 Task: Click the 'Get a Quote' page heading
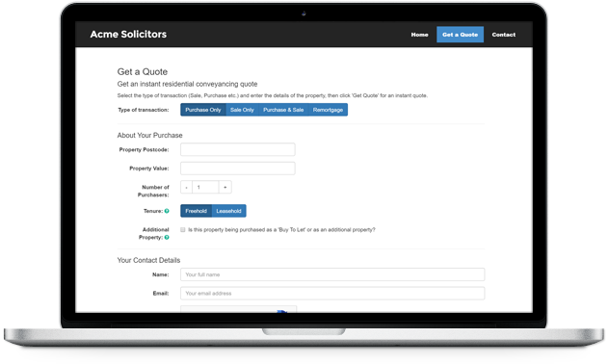143,72
